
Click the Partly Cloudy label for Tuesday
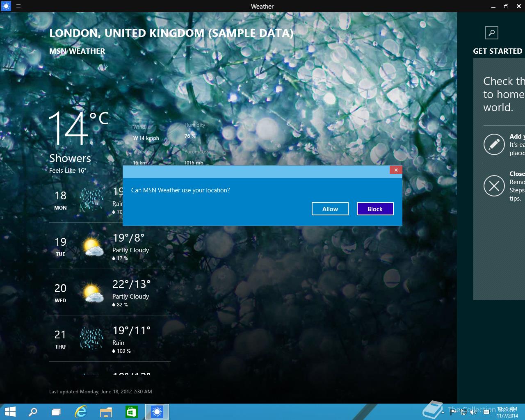coord(130,250)
